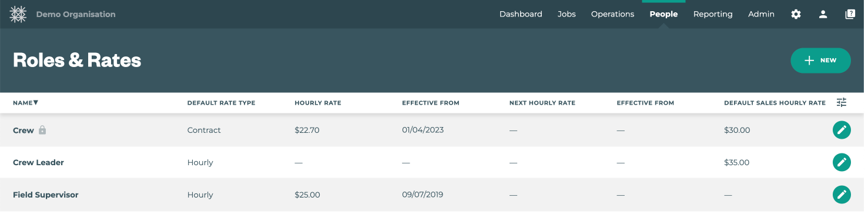Screen dimensions: 868x214
Task: Open the settings gear icon
Action: coord(796,14)
